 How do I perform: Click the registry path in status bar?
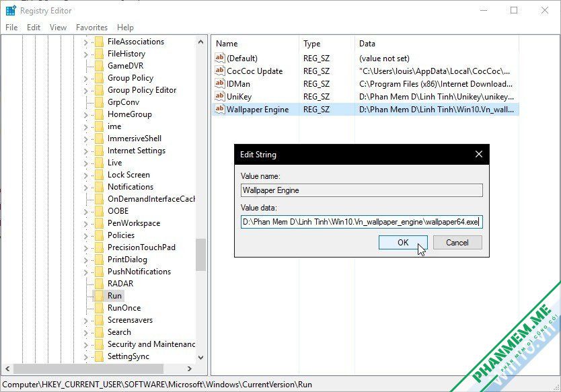click(157, 385)
